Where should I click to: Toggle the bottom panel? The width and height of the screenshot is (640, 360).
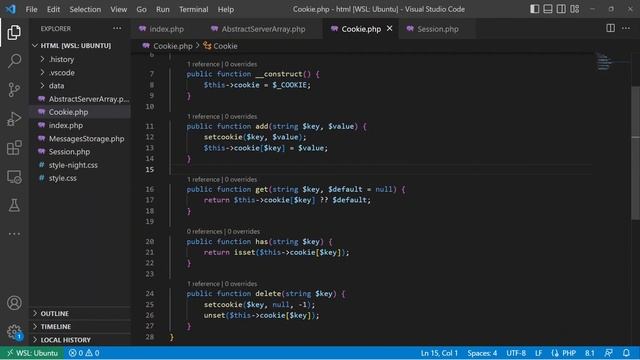(548, 9)
